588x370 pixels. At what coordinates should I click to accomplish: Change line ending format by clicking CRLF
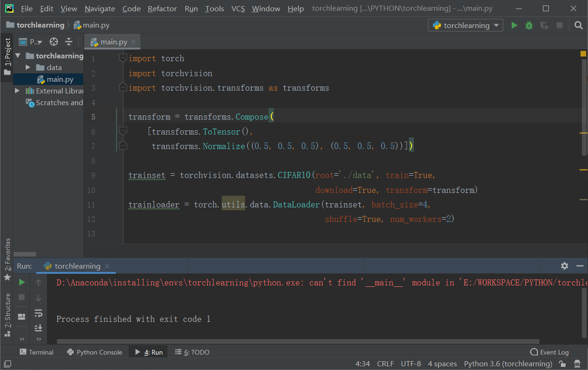385,363
